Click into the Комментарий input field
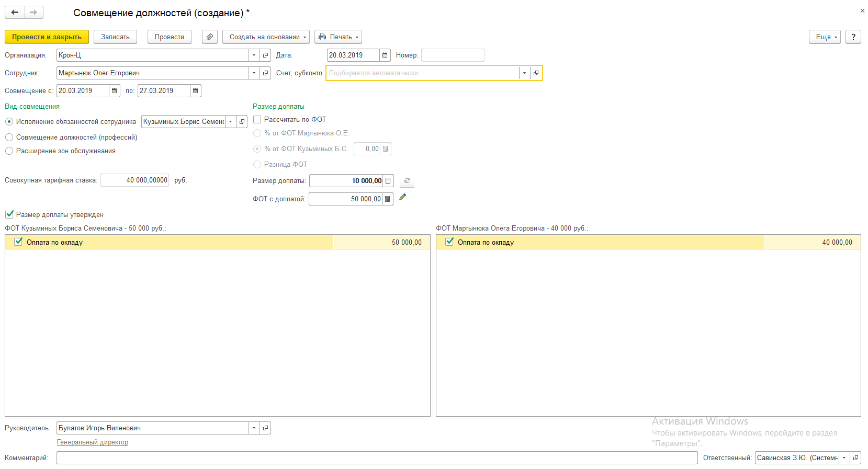 [377, 458]
